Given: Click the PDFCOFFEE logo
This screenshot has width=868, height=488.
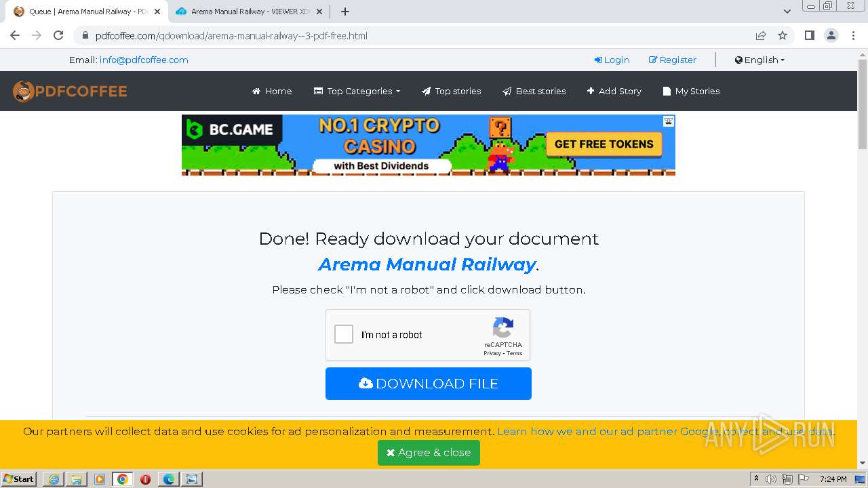Looking at the screenshot, I should coord(70,91).
